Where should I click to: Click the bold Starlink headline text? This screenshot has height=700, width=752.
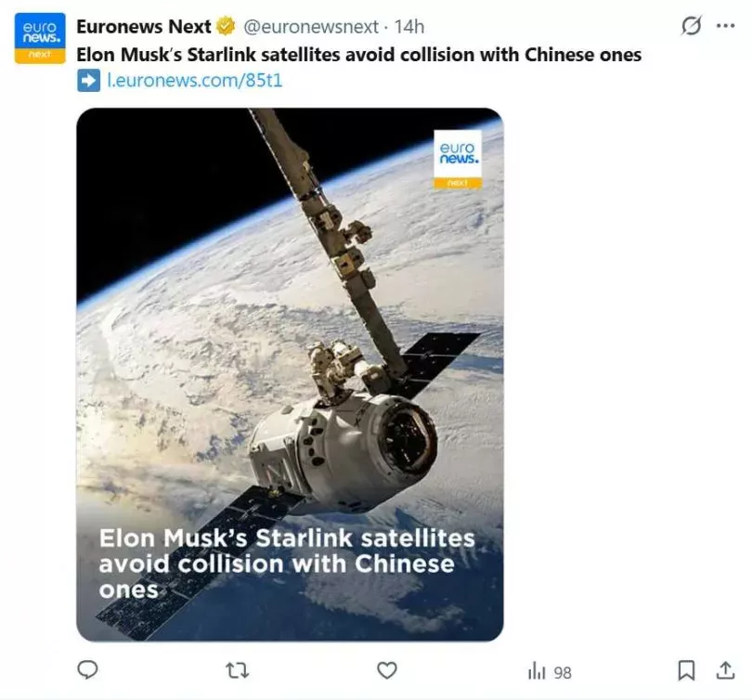pos(358,55)
